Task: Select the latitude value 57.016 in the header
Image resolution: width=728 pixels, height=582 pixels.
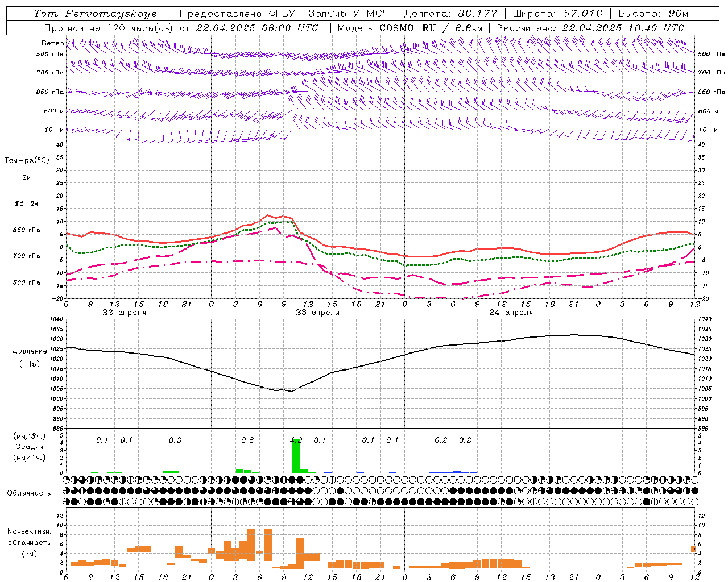Action: pos(582,14)
